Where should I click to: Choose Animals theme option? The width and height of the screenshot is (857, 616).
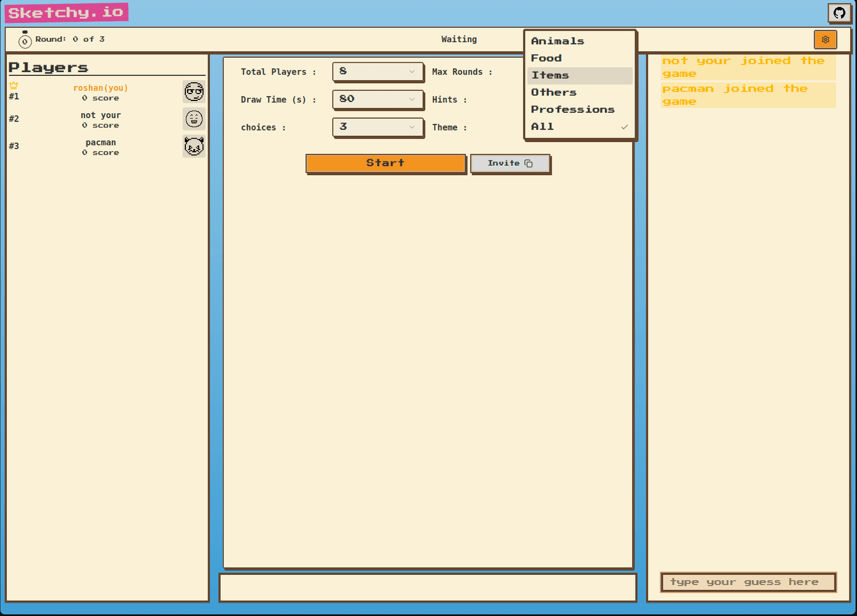tap(580, 41)
